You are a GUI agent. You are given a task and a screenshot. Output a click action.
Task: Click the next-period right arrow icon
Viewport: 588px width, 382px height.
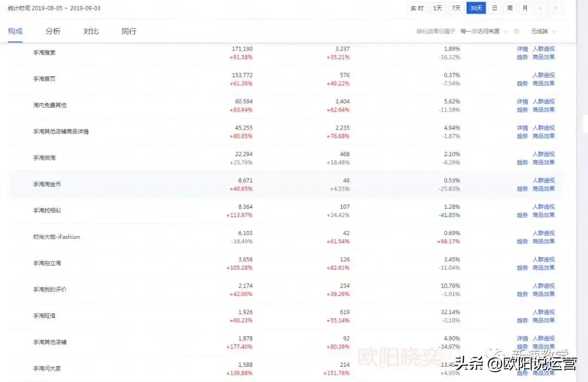click(x=554, y=8)
